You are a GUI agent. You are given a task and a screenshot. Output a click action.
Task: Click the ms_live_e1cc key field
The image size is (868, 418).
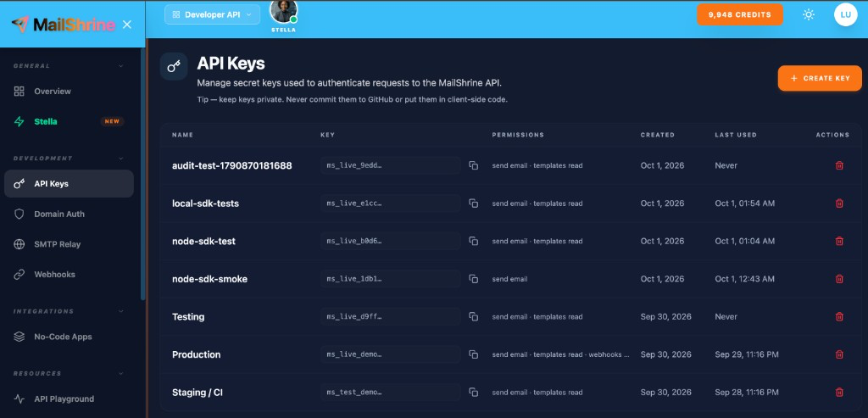[390, 203]
